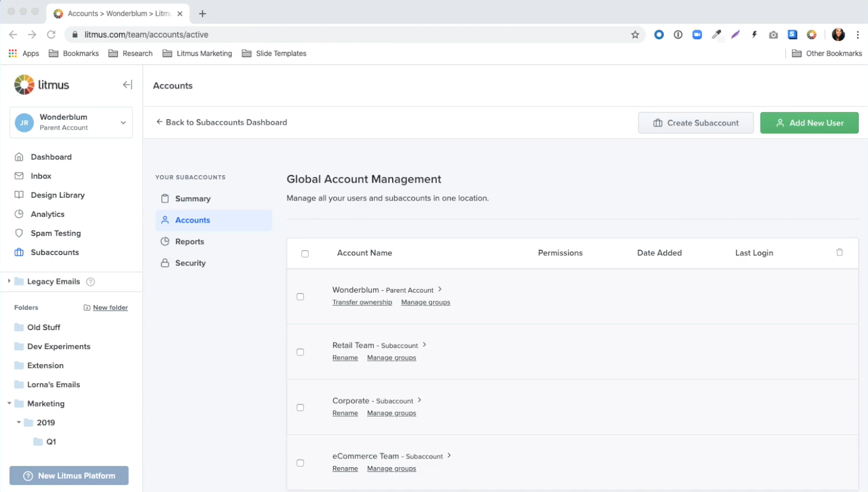The height and width of the screenshot is (492, 868).
Task: Open the Design Library section
Action: pyautogui.click(x=58, y=195)
